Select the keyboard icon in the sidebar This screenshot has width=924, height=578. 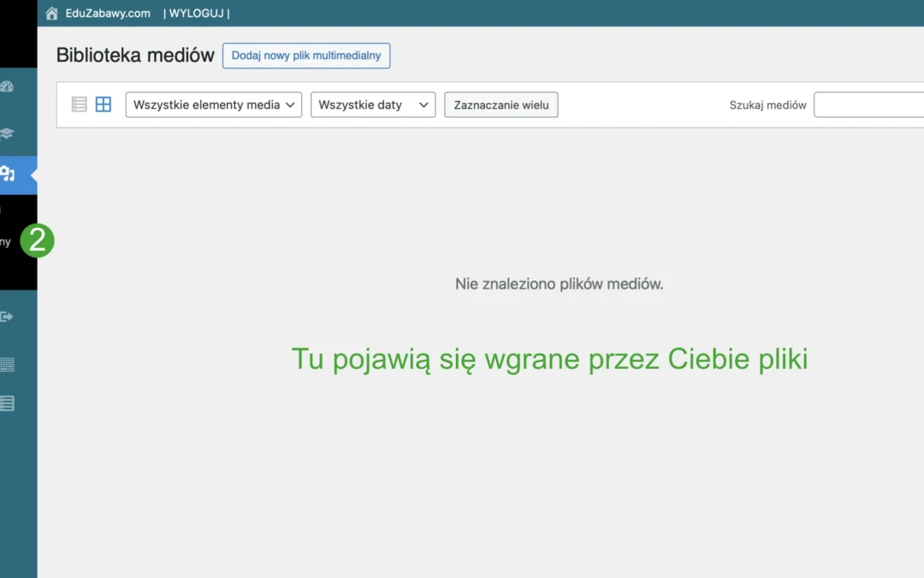coord(8,364)
